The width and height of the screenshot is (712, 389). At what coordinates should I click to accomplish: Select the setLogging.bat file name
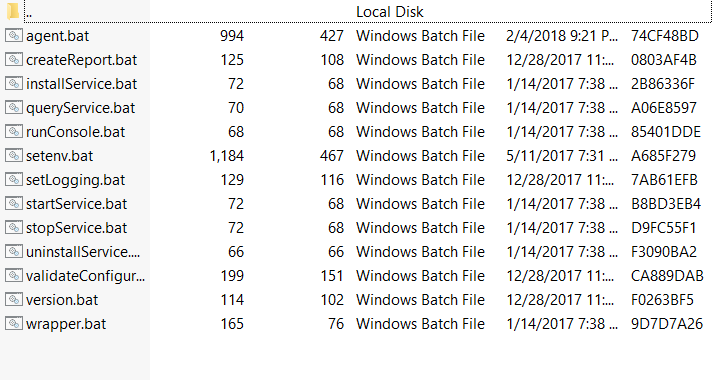pos(75,180)
